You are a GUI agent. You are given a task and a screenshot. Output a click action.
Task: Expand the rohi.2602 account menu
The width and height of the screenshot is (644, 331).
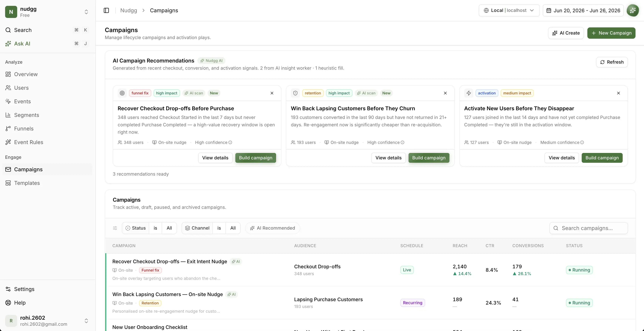click(86, 321)
